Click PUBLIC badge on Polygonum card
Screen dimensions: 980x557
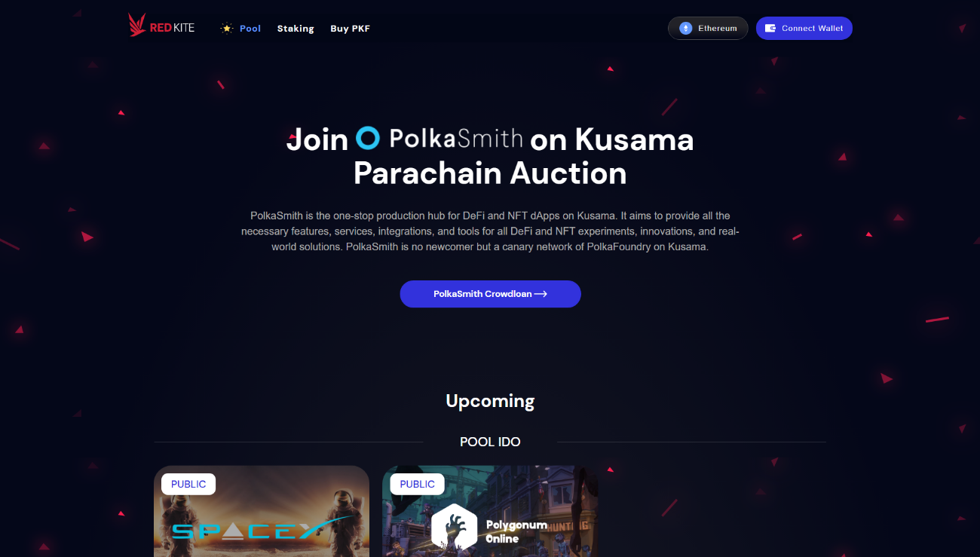(417, 484)
